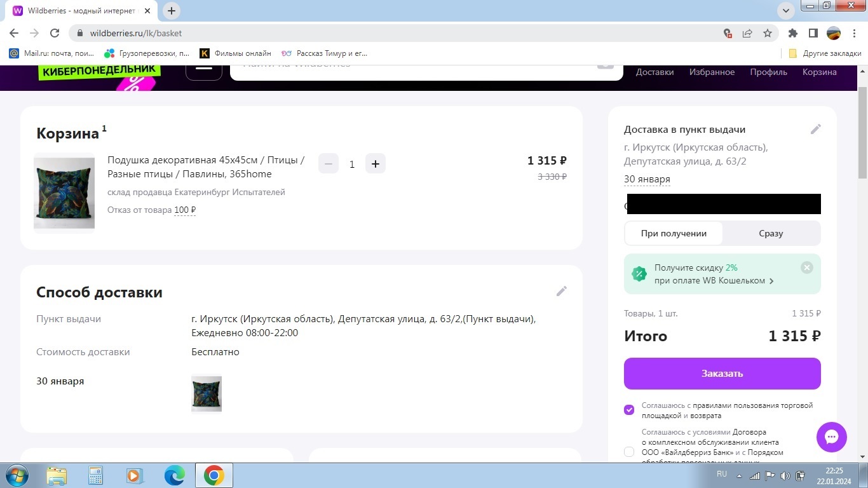Select the При получении payment option

click(x=674, y=233)
